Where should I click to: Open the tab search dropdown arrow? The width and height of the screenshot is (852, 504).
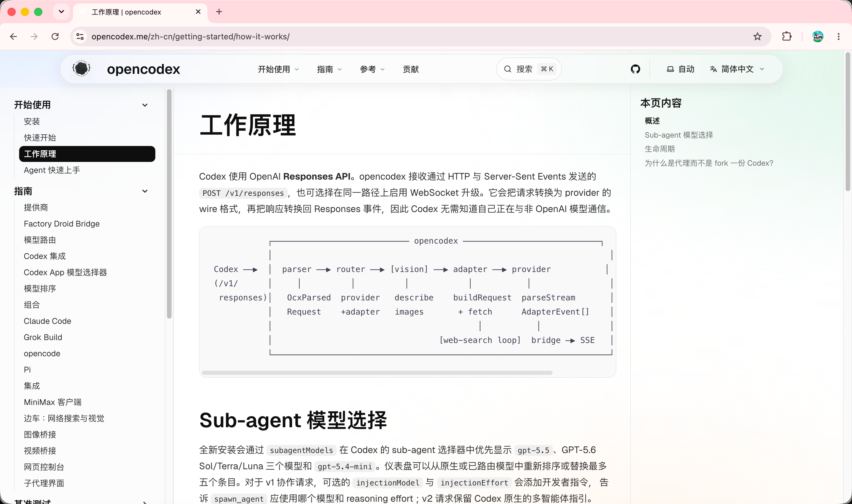click(61, 12)
